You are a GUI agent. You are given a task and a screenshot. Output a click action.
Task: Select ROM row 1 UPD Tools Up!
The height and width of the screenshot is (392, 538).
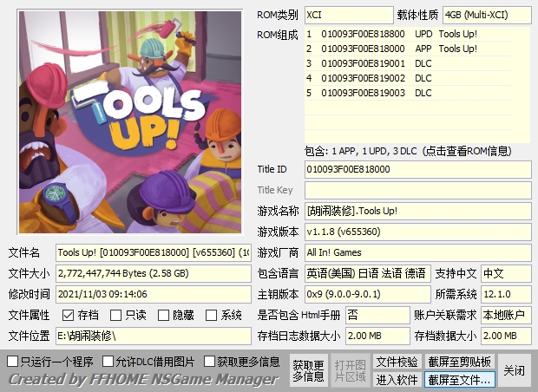click(x=408, y=34)
